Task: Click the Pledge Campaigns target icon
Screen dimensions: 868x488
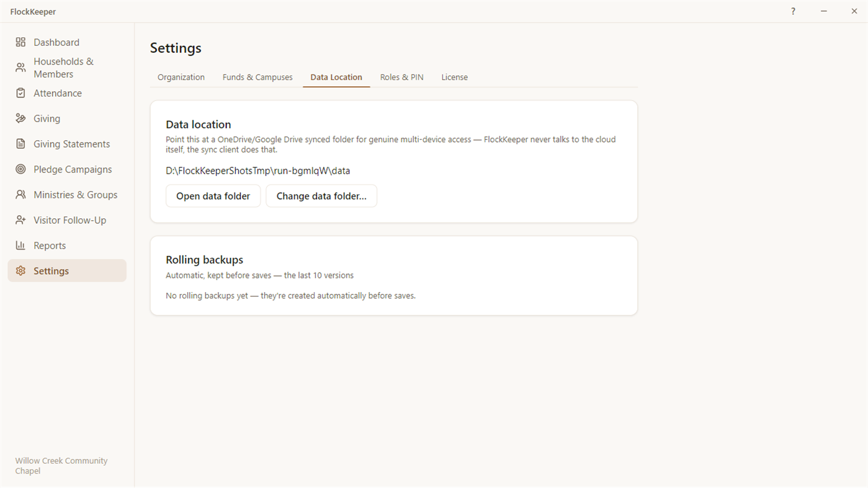Action: [x=20, y=169]
